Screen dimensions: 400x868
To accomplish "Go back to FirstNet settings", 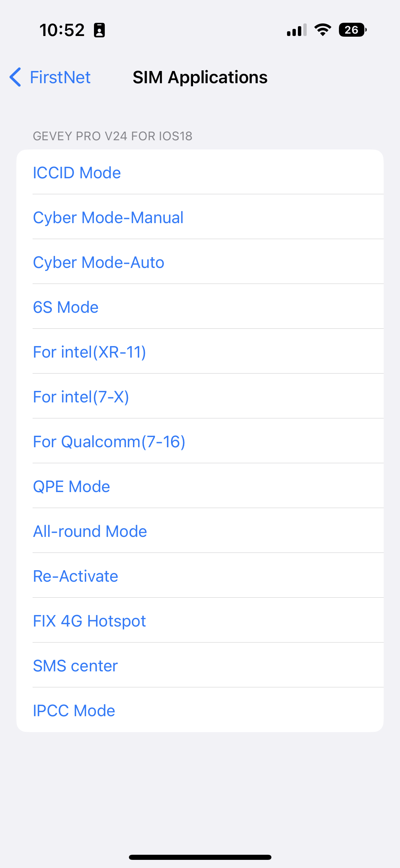I will click(60, 77).
